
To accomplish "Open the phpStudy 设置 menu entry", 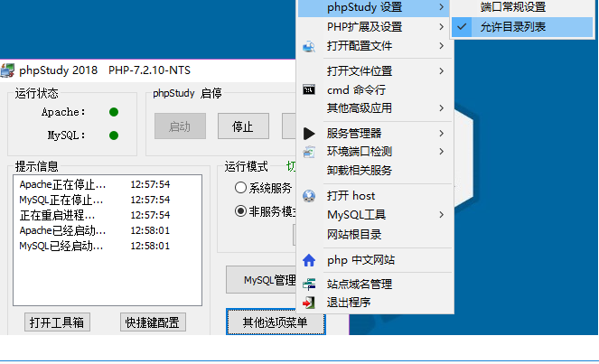I will (375, 7).
